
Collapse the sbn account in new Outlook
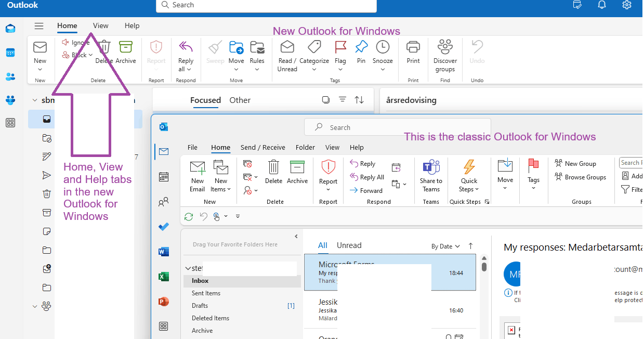[x=35, y=100]
